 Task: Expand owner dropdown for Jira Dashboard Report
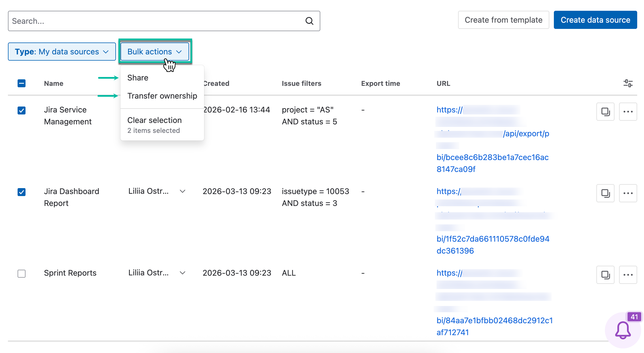click(x=183, y=191)
